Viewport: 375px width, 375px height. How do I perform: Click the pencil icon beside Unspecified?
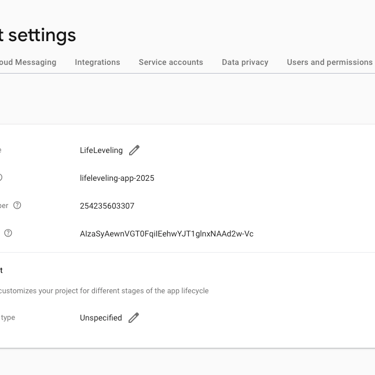(134, 318)
